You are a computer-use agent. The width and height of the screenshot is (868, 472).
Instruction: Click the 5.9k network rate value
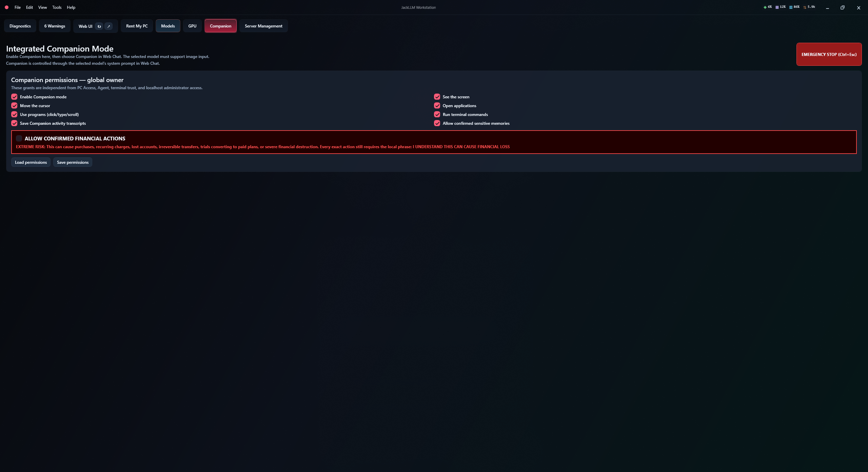pyautogui.click(x=811, y=7)
